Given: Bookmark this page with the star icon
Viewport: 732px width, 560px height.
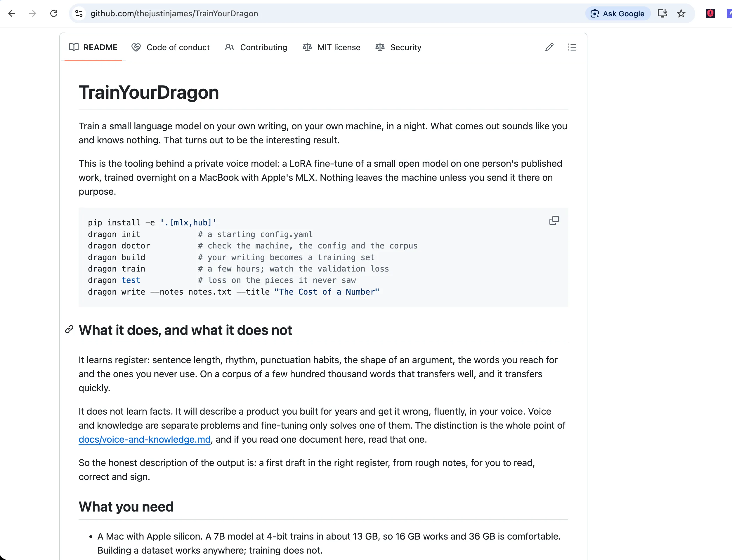Looking at the screenshot, I should [681, 13].
